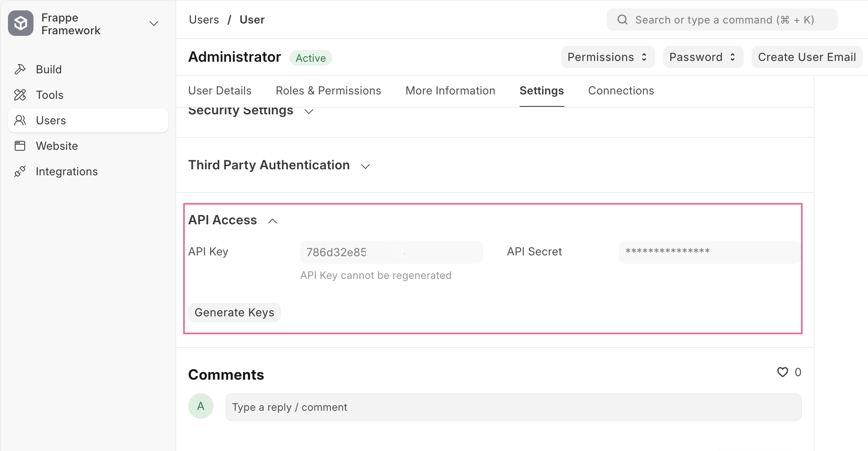Click the Create User Email button

click(807, 57)
